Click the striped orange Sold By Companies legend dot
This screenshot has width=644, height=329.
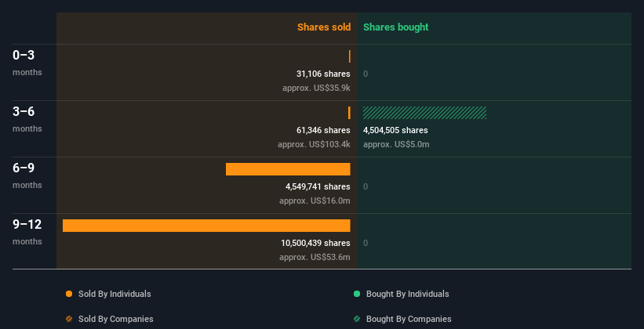tap(69, 319)
